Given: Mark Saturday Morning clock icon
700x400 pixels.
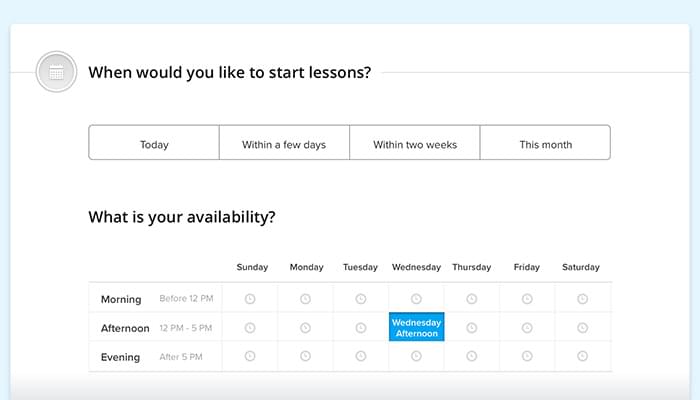Looking at the screenshot, I should coord(582,299).
